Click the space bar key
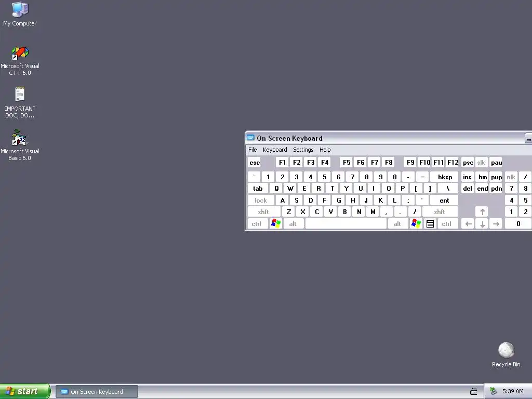Viewport: 532px width, 399px height. (345, 223)
